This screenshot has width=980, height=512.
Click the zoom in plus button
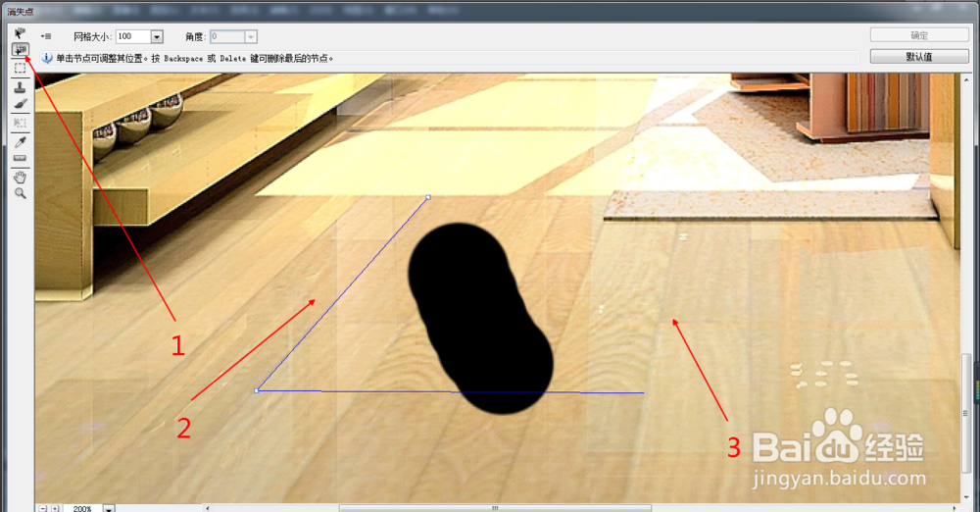pos(55,508)
